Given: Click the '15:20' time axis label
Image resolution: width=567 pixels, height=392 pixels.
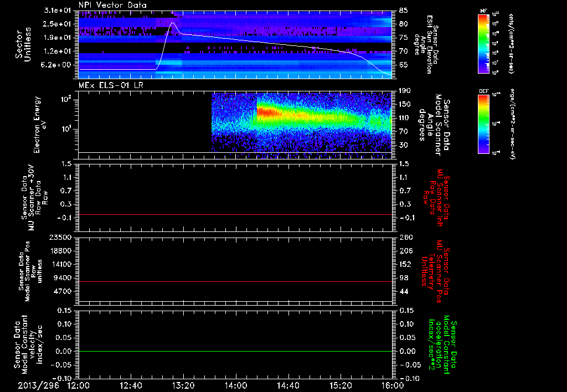Looking at the screenshot, I should tap(341, 386).
